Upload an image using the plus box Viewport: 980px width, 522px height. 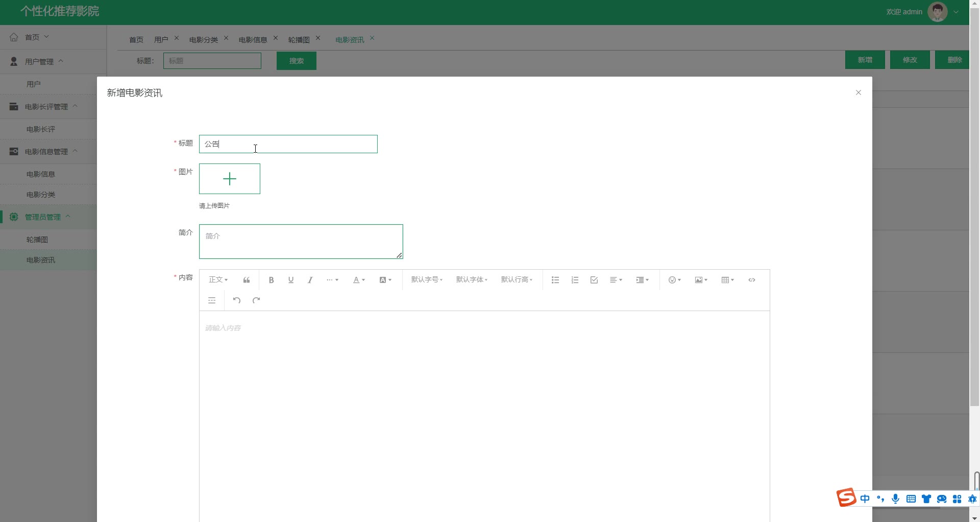230,179
